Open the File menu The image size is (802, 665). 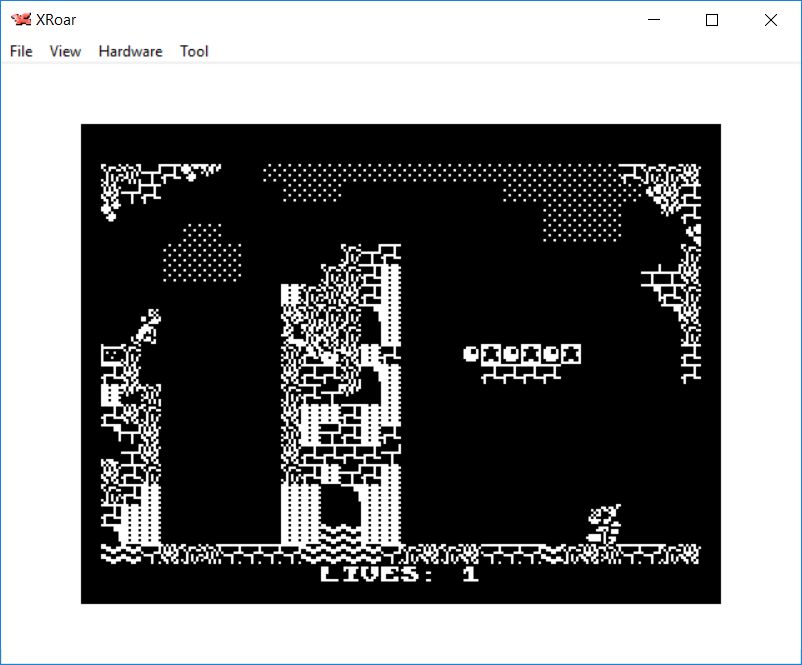[x=21, y=51]
